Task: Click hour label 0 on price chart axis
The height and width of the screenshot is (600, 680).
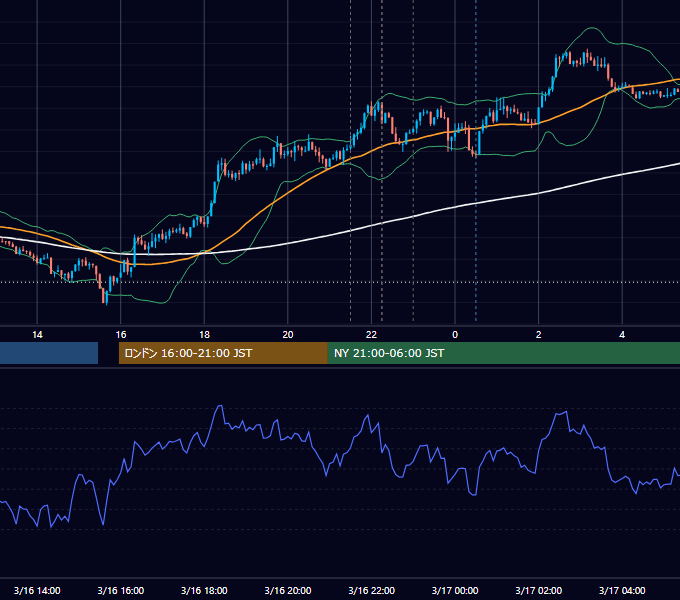Action: coord(455,335)
